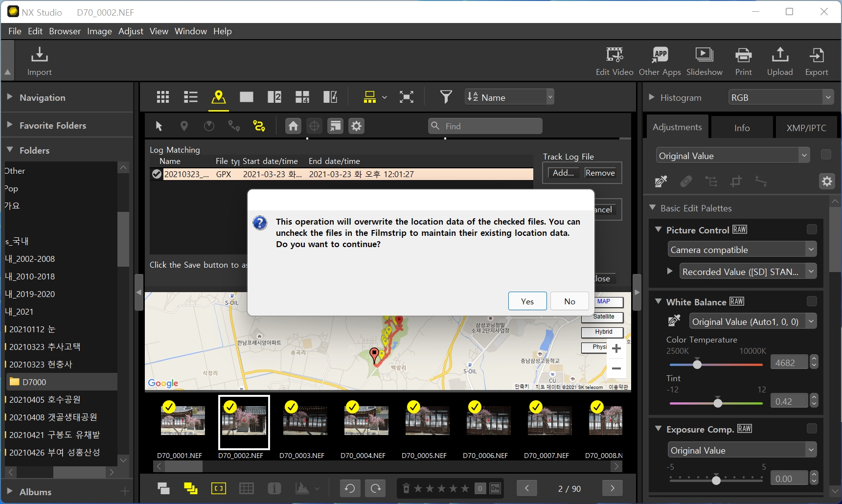The height and width of the screenshot is (504, 842).
Task: Toggle checkbox beside Original Value dropdown
Action: click(826, 155)
